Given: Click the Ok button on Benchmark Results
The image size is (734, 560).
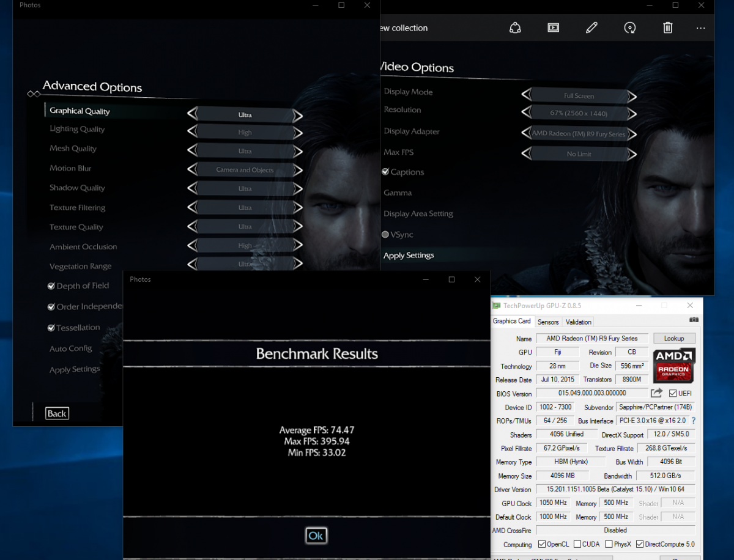Looking at the screenshot, I should click(x=316, y=536).
